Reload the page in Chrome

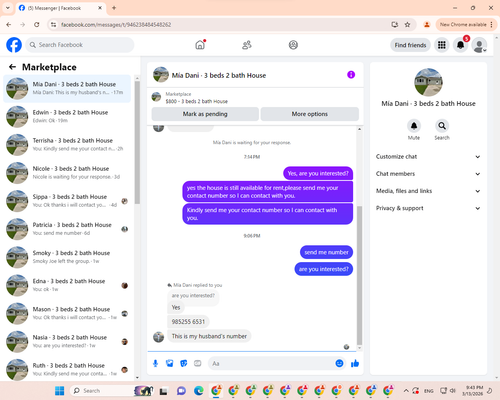click(x=37, y=24)
